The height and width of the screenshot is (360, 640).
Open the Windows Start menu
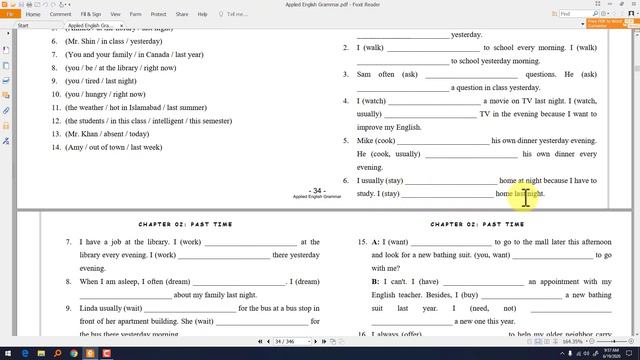tap(8, 353)
